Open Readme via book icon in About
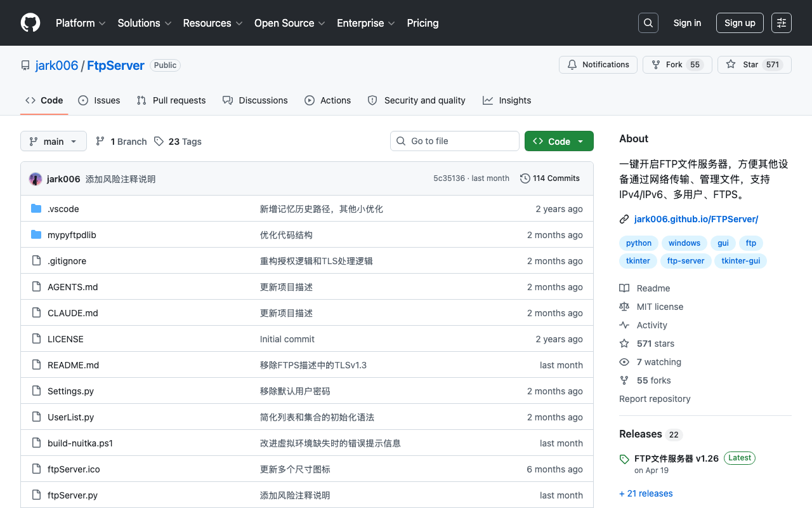Screen dimensions: 812x508 [x=624, y=288]
